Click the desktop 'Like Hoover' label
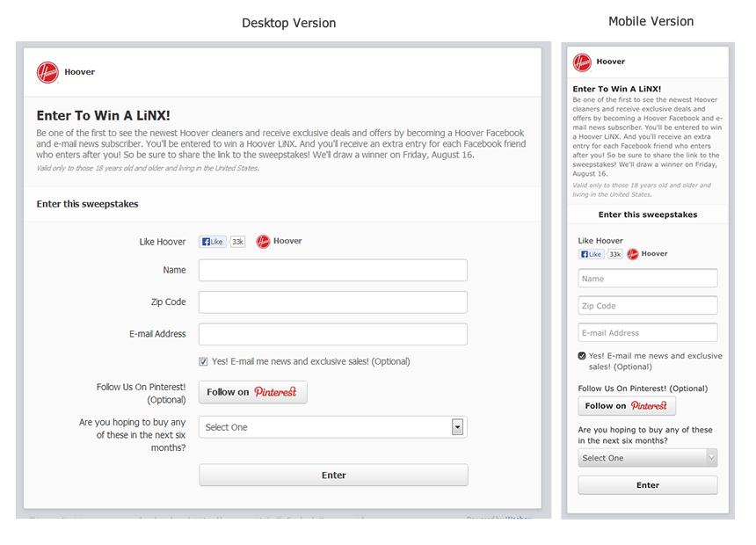 point(163,242)
